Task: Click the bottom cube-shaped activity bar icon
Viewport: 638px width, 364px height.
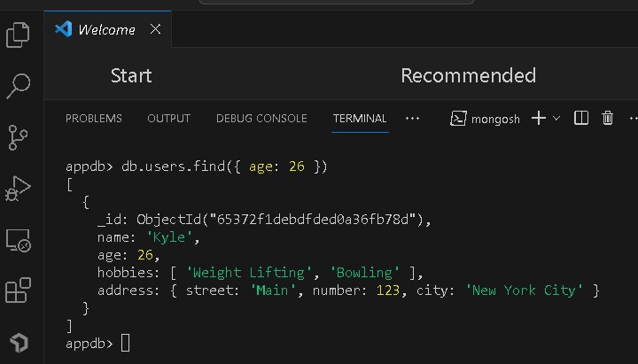Action: click(x=18, y=342)
